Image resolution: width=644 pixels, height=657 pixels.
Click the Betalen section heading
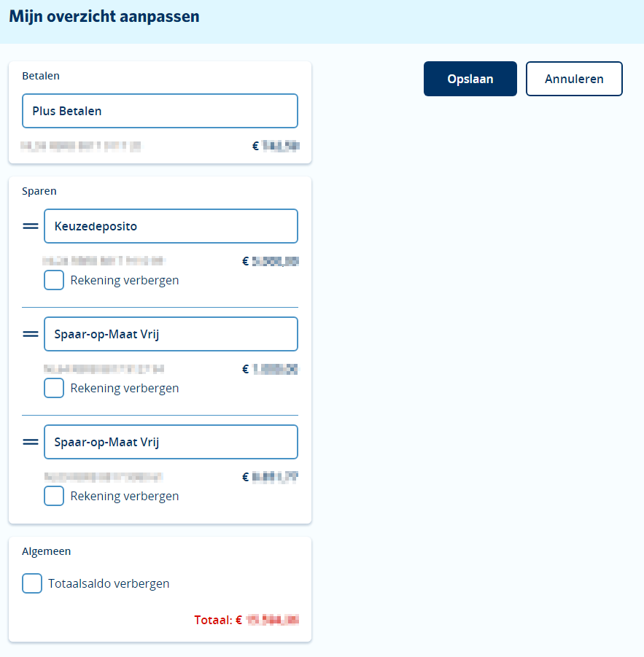41,75
